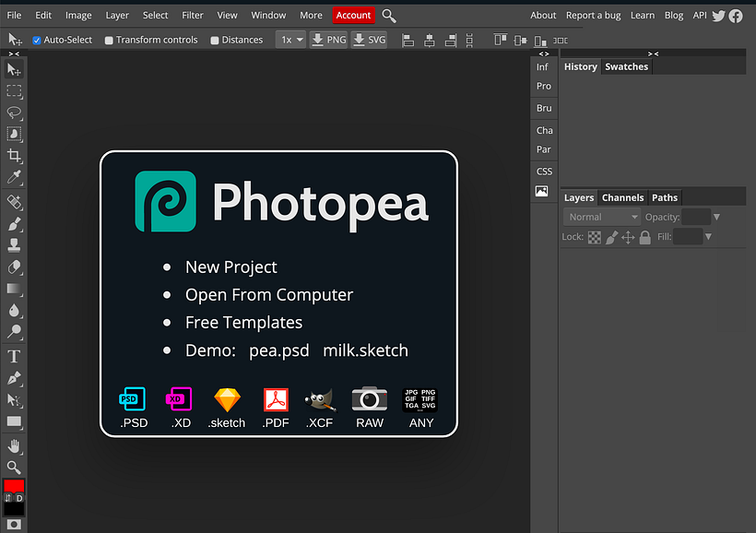
Task: Open the Normal blend mode dropdown
Action: click(x=602, y=217)
